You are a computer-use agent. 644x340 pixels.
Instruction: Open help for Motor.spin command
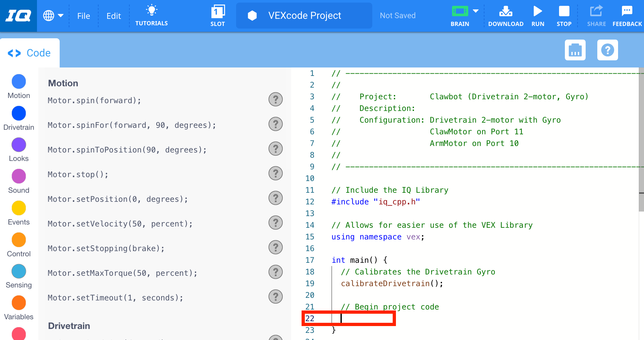[275, 99]
